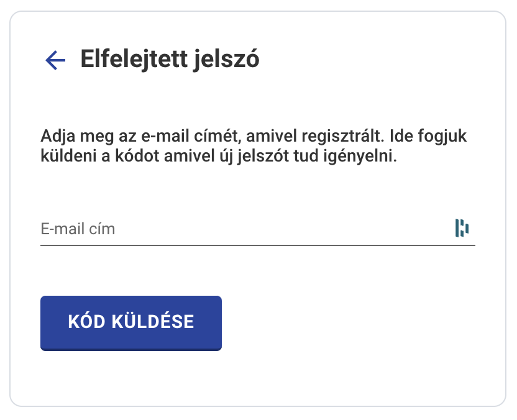
Task: Tap the teal Dashlane logo
Action: [x=461, y=229]
